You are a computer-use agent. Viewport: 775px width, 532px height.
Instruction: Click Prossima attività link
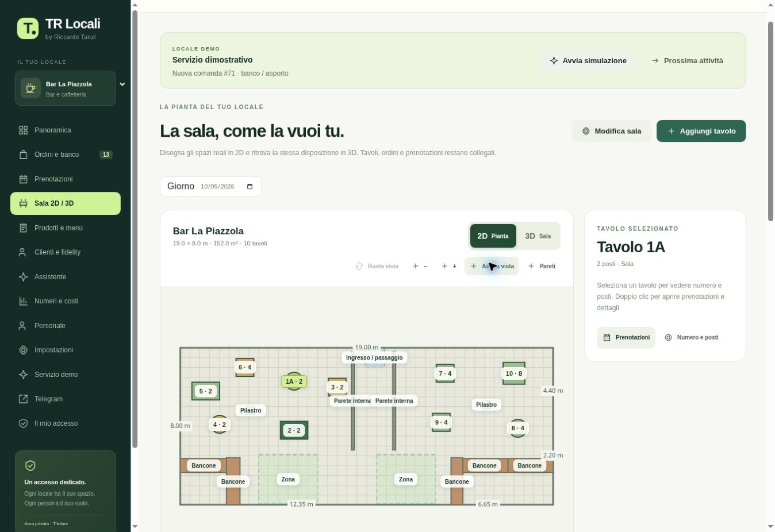coord(688,60)
